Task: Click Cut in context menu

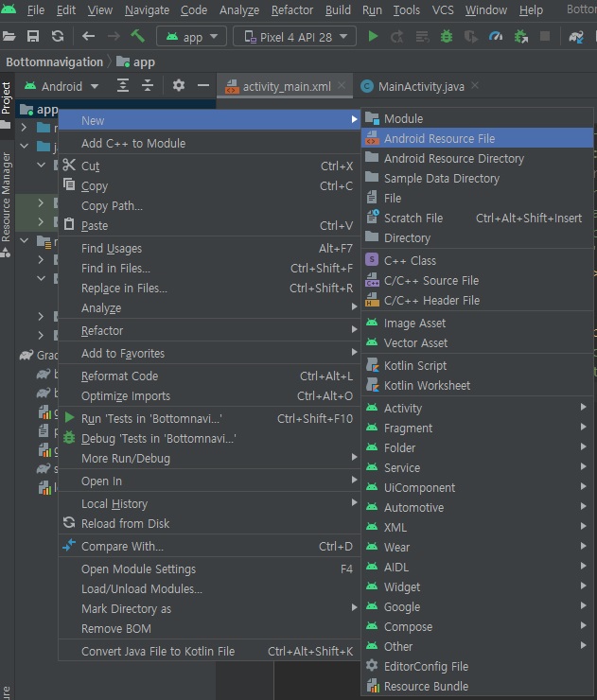Action: point(209,166)
